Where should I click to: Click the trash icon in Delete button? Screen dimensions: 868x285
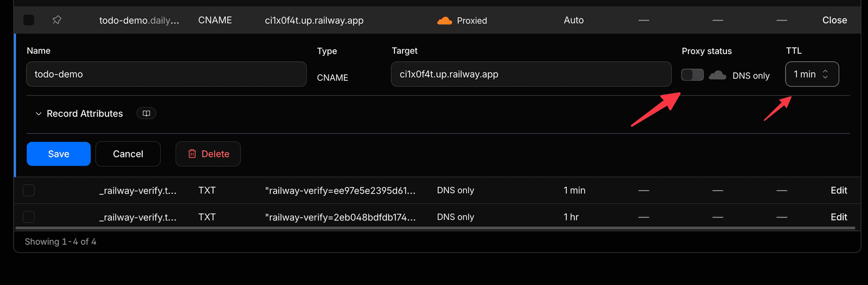[x=192, y=154]
